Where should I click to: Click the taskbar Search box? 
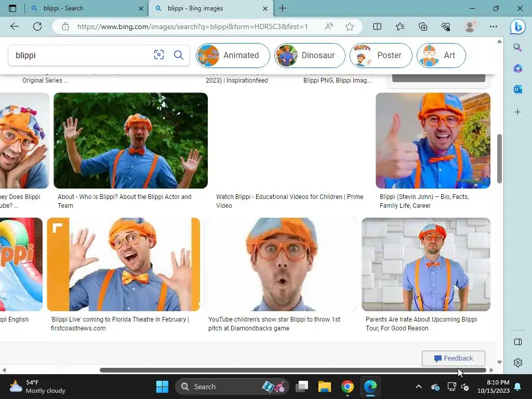[232, 387]
